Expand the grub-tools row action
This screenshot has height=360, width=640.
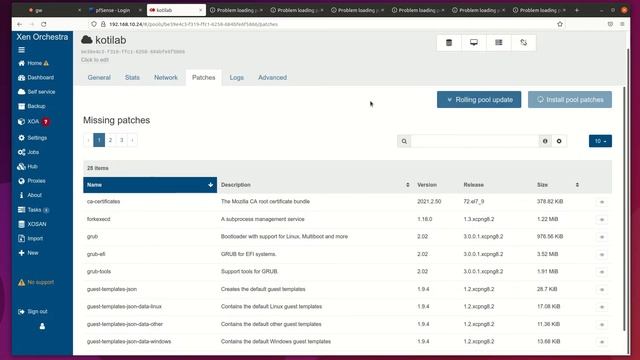coord(602,272)
